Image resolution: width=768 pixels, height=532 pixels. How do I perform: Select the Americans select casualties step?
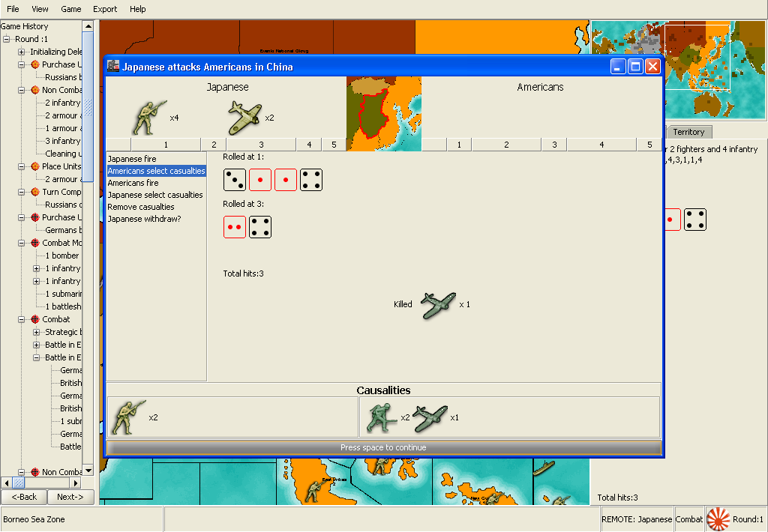[156, 171]
